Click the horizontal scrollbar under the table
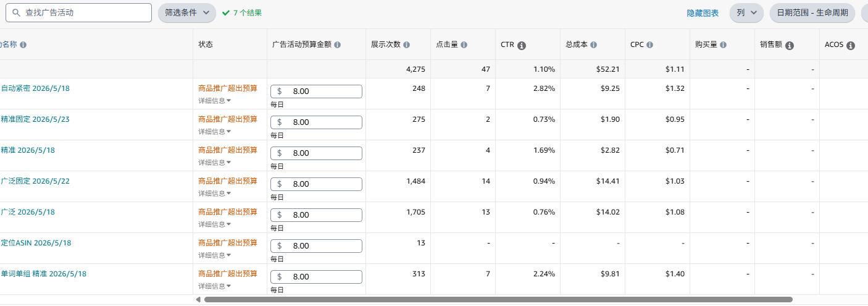The image size is (868, 306). pyautogui.click(x=498, y=299)
